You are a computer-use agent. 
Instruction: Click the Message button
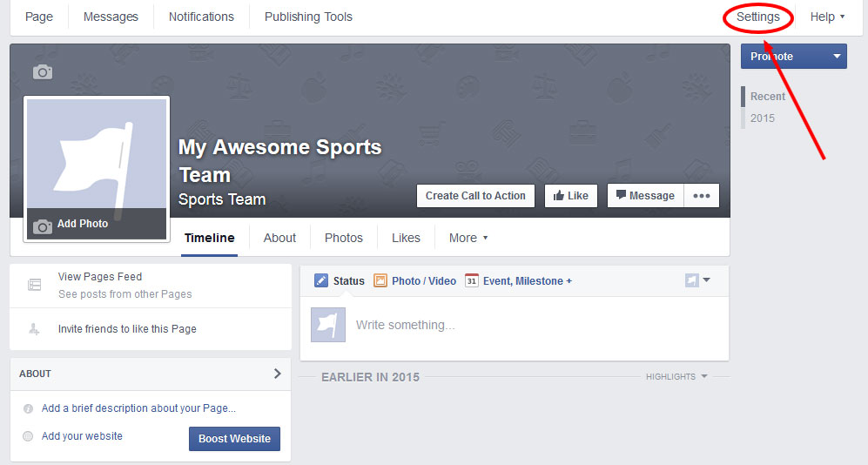645,195
